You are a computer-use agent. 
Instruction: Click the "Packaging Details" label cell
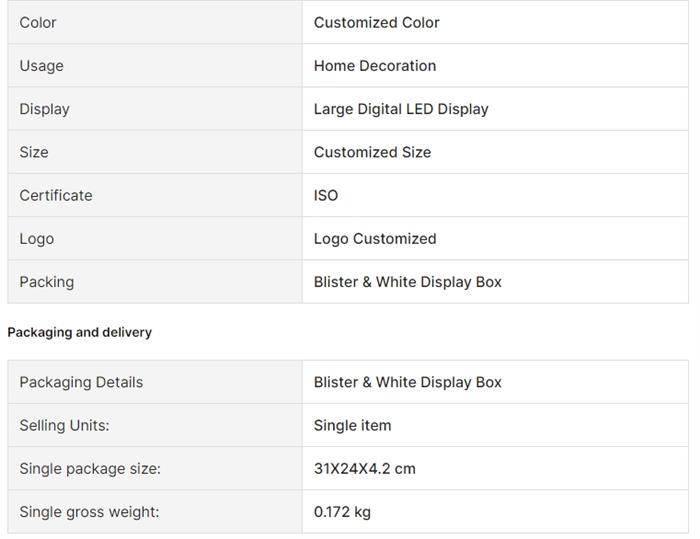(81, 382)
